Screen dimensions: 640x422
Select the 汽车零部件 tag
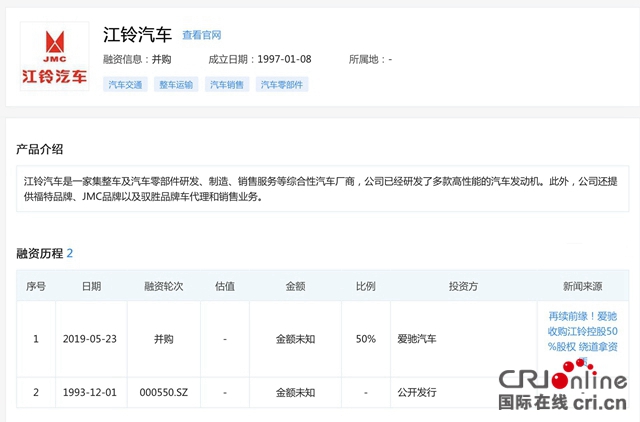[x=282, y=84]
